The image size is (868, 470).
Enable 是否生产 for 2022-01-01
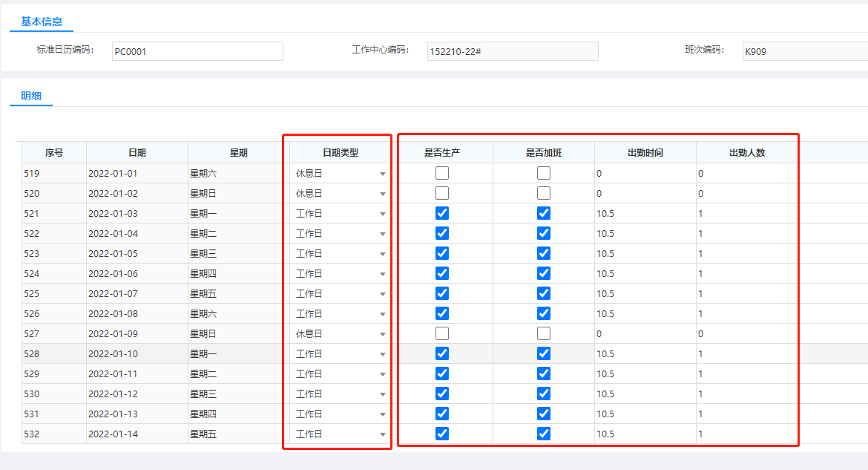[441, 173]
